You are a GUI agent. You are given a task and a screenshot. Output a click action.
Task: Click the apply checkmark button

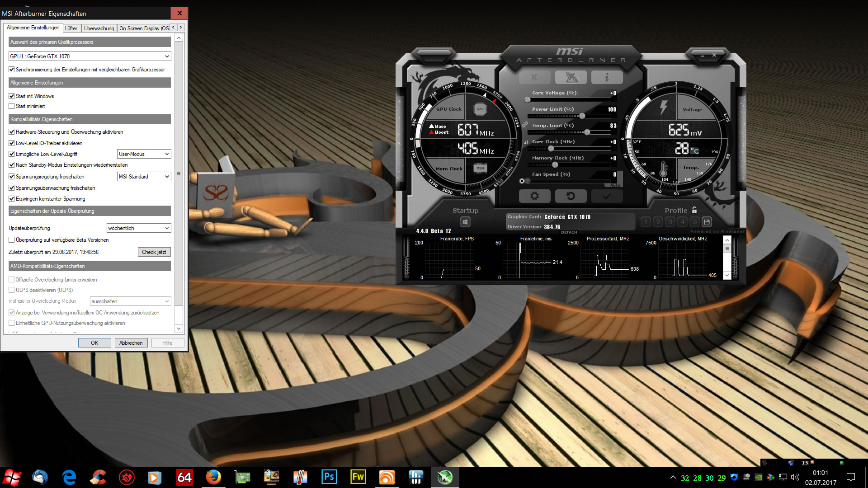click(x=607, y=196)
